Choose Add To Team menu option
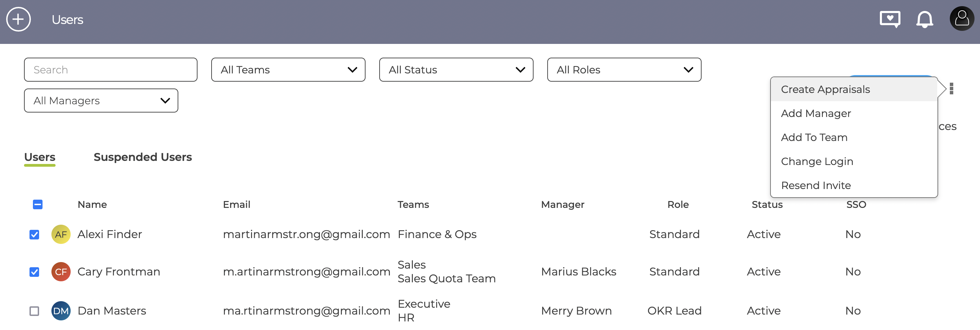 (x=854, y=138)
